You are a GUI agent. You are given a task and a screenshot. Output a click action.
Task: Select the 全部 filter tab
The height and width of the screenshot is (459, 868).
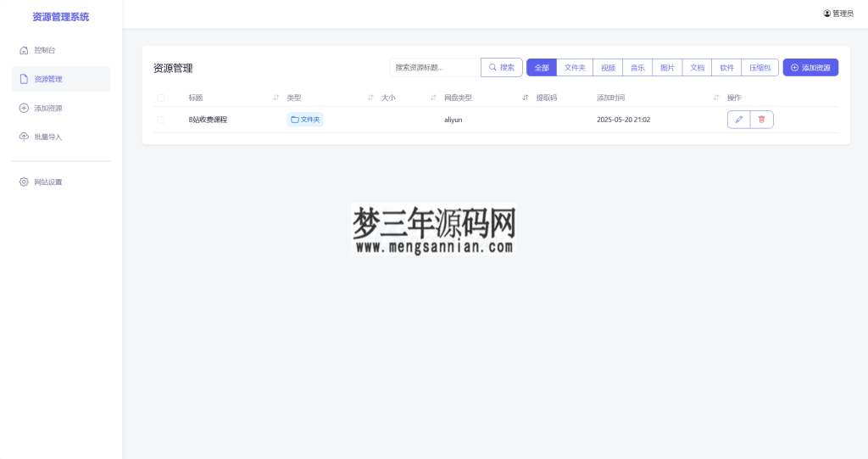click(542, 67)
